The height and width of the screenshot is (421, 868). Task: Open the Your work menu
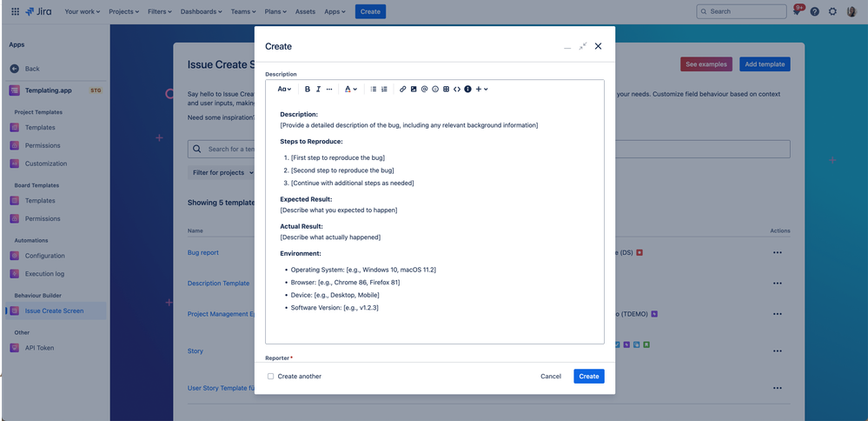pos(83,11)
